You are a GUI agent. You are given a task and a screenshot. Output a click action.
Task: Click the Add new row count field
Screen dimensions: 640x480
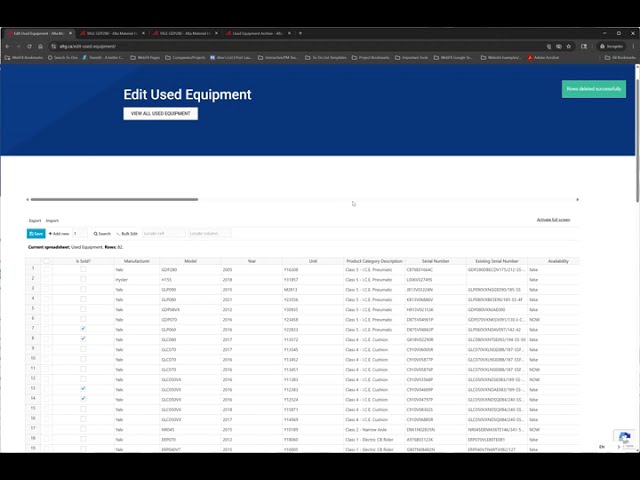coord(80,233)
